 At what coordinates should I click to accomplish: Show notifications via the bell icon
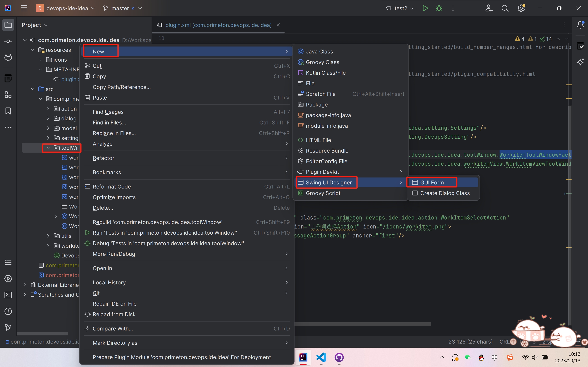coord(581,24)
